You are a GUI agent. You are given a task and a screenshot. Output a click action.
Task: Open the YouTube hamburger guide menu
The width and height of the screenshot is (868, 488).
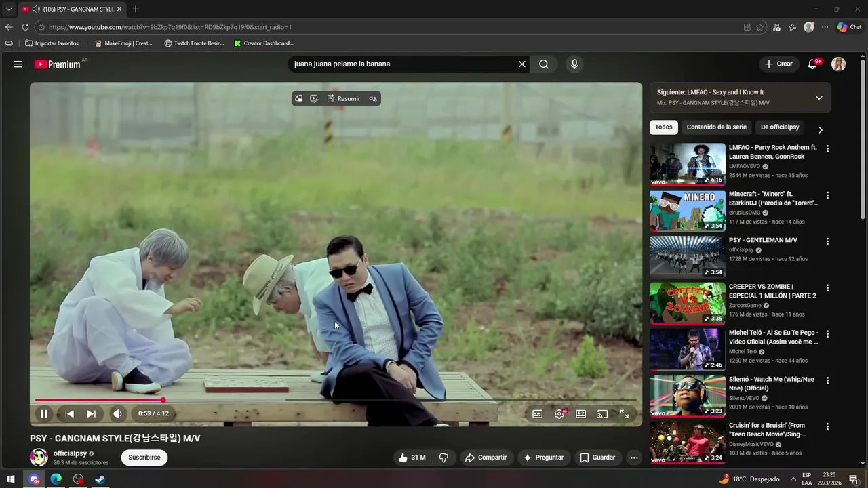18,64
